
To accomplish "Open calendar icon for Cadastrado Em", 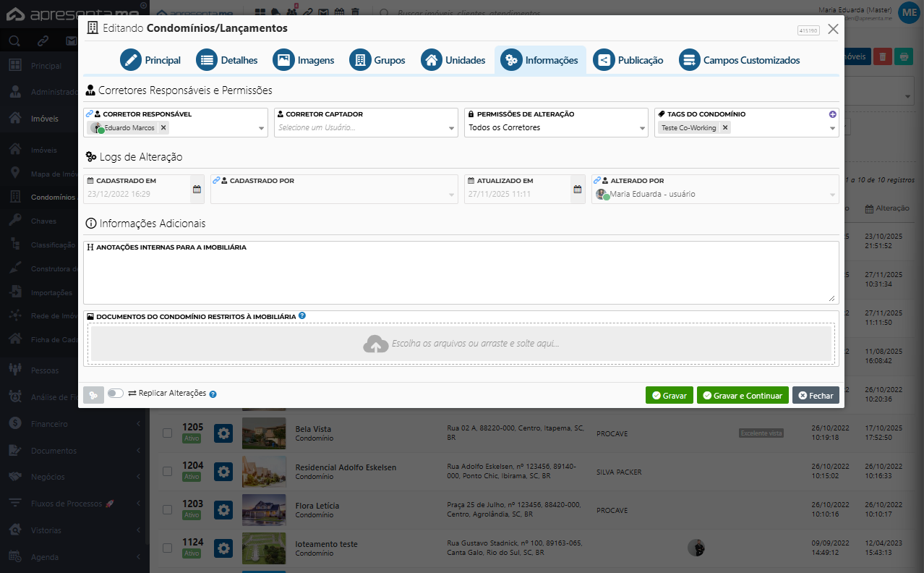I will [197, 190].
